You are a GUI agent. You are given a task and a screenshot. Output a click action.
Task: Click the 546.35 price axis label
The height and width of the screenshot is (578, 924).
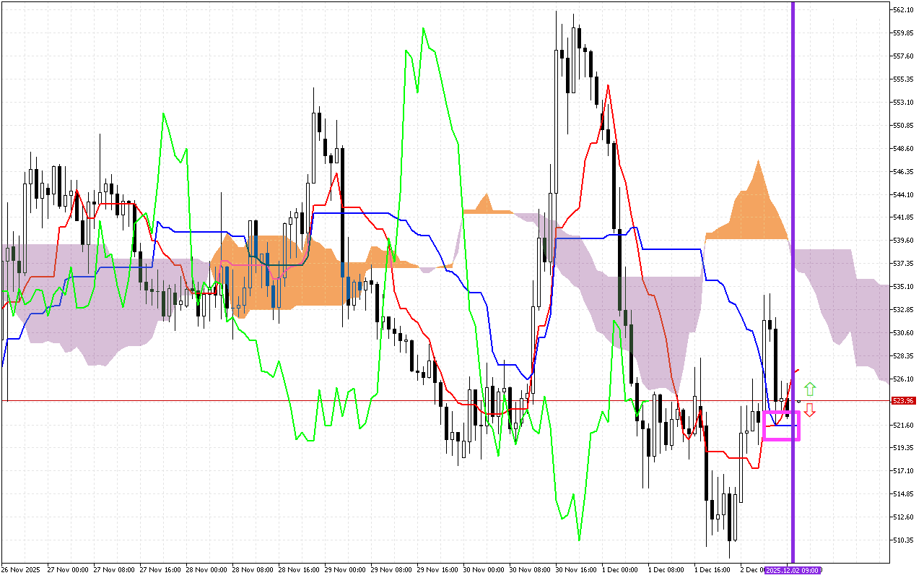point(904,172)
